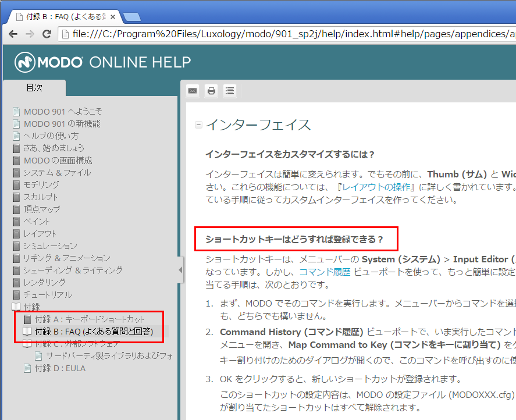Expand the ペイント book

coord(37,221)
